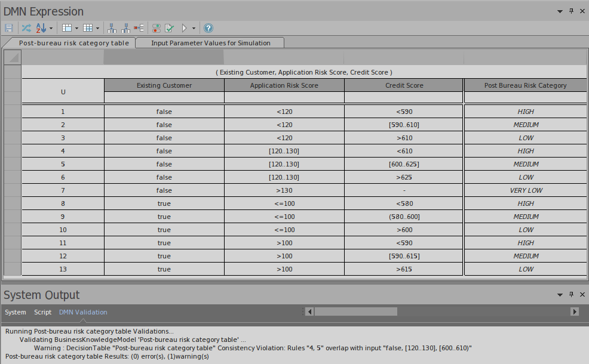Open the DMN Expression panel menu arrow
This screenshot has height=364, width=589.
pyautogui.click(x=560, y=11)
